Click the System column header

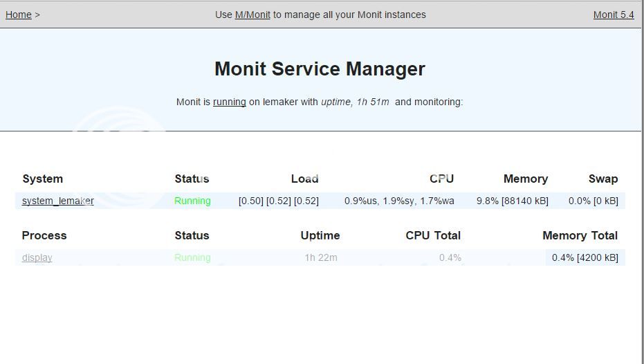[x=43, y=179]
